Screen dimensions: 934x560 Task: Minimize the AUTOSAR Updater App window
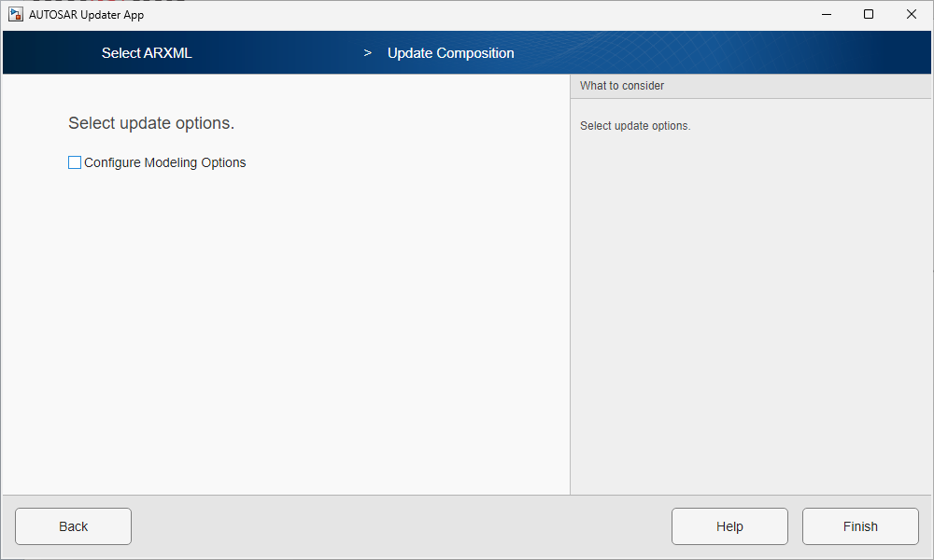(x=826, y=14)
